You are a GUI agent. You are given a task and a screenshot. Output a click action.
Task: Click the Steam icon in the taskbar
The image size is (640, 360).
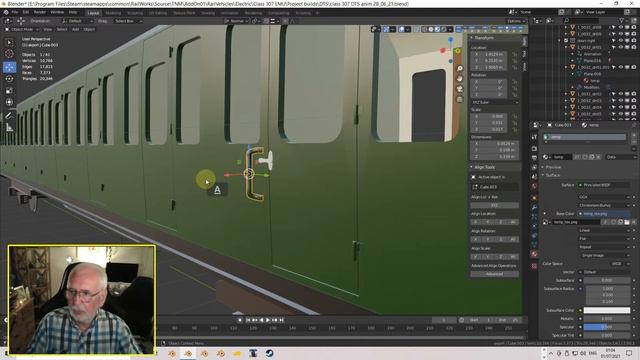pyautogui.click(x=269, y=353)
